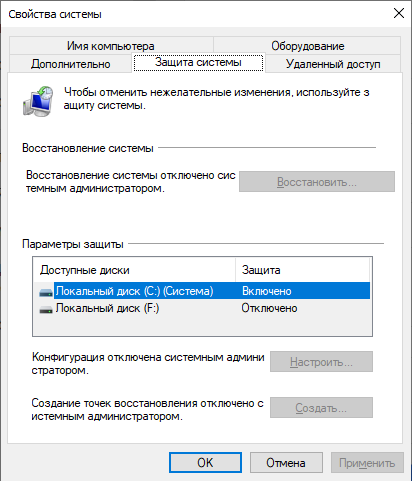This screenshot has width=412, height=481.
Task: Click the Настроить... button
Action: click(x=321, y=361)
